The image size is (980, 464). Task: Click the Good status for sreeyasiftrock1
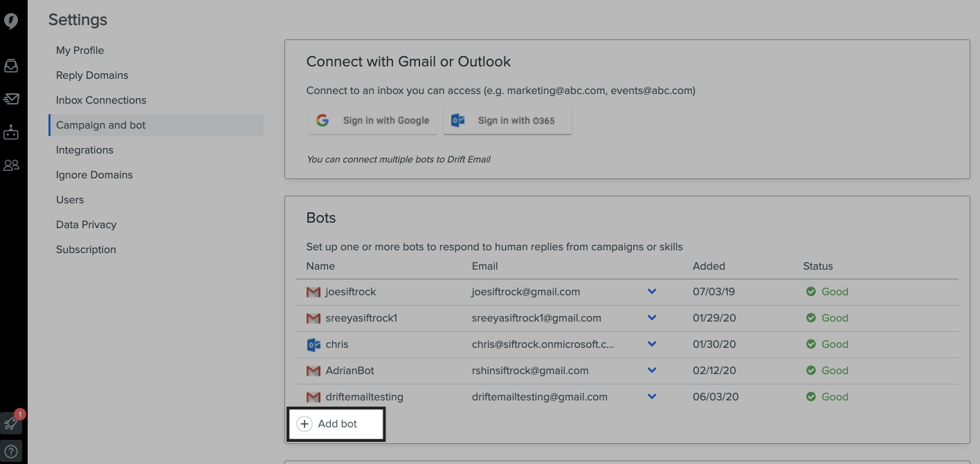coord(835,318)
